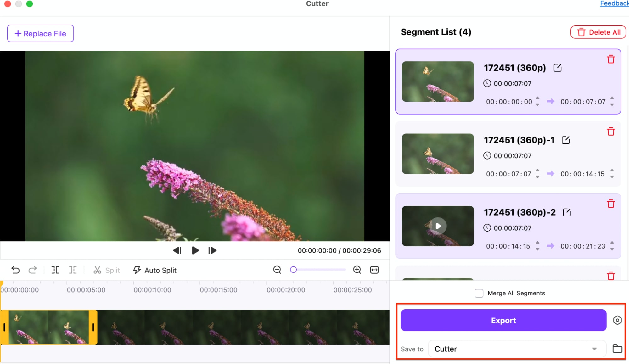
Task: Click the timeline zoom slider handle
Action: [x=293, y=270]
